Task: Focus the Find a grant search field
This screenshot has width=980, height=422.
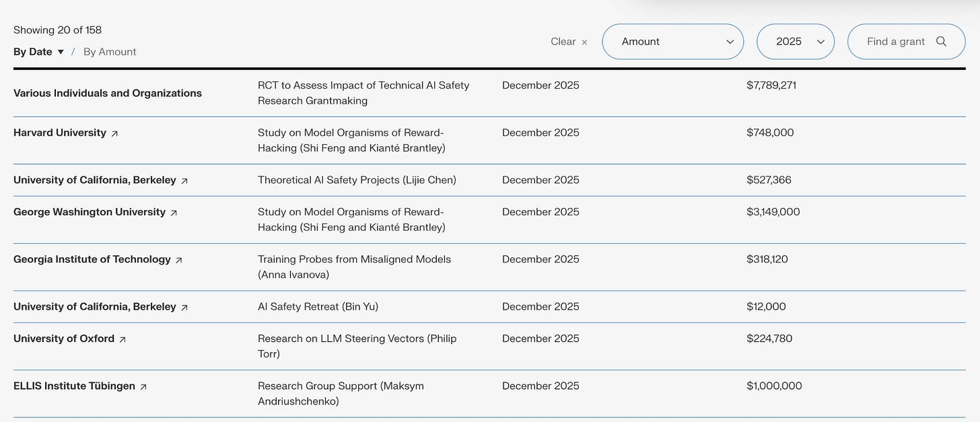Action: pos(906,42)
